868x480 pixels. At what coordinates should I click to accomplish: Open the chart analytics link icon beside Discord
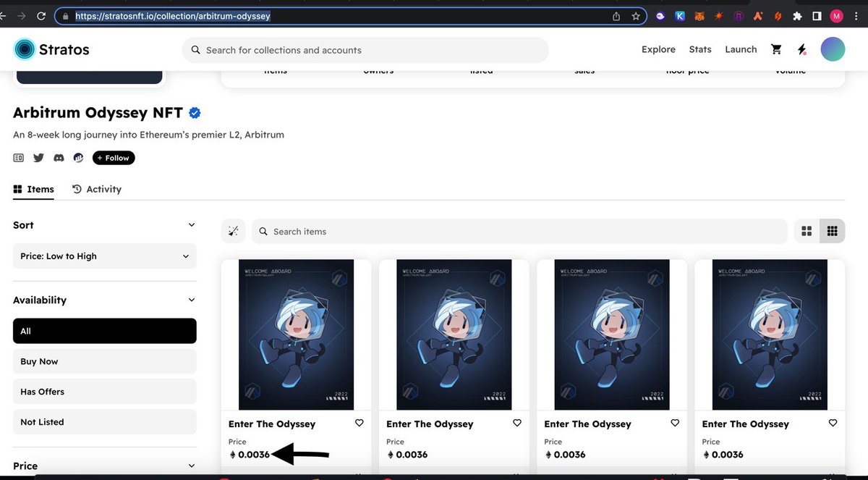(79, 158)
